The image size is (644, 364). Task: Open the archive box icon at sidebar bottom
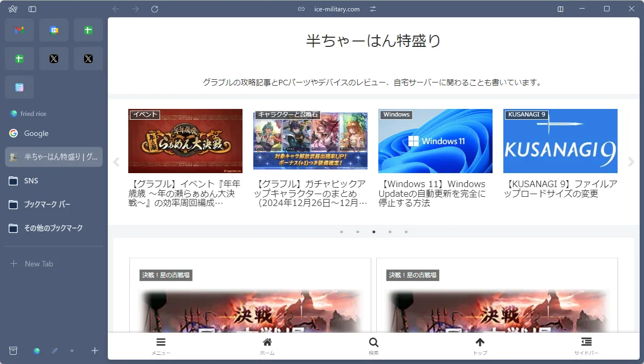point(13,351)
